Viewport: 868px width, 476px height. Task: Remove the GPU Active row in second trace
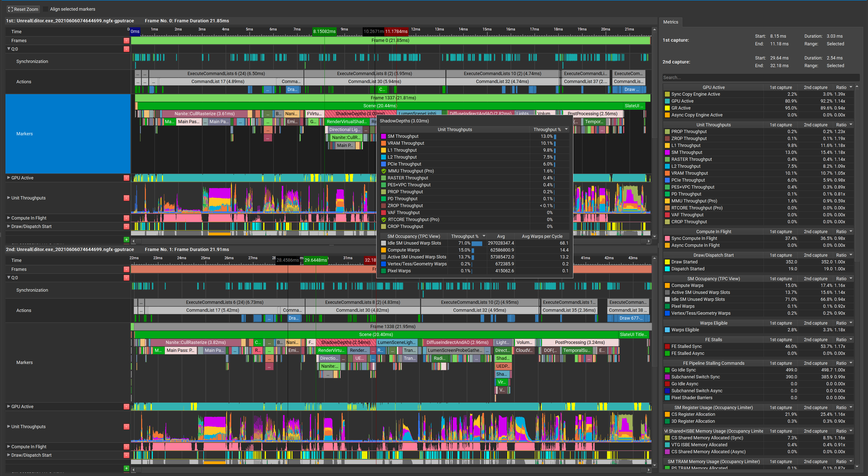point(127,406)
